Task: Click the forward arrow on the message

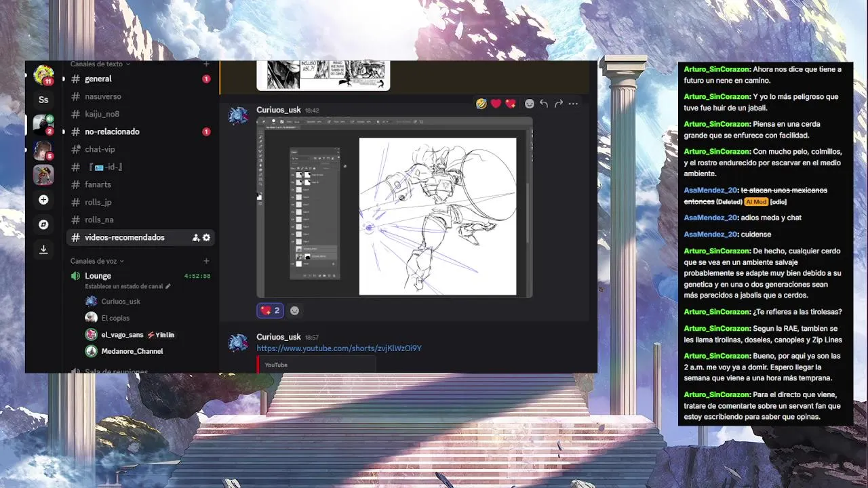Action: pyautogui.click(x=559, y=104)
